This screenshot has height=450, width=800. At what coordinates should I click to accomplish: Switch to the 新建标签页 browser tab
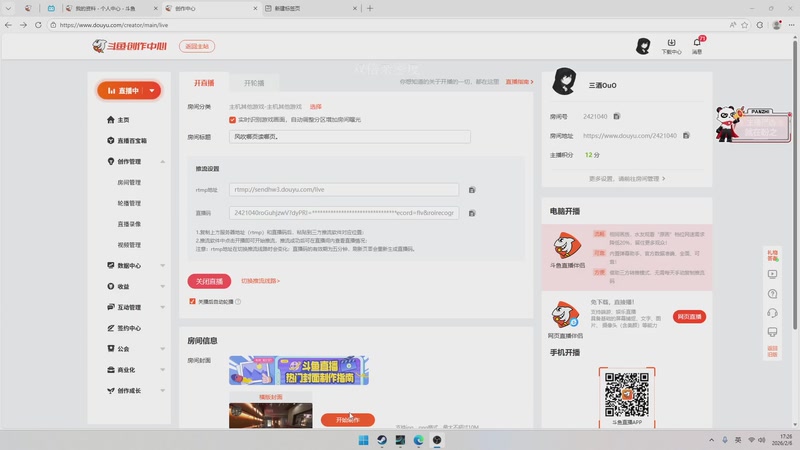[311, 9]
